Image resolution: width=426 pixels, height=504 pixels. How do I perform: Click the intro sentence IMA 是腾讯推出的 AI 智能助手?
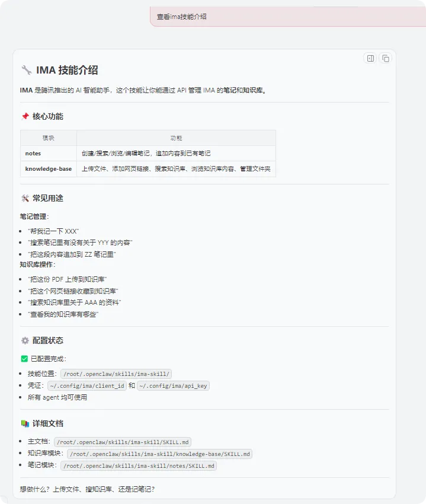click(x=143, y=90)
